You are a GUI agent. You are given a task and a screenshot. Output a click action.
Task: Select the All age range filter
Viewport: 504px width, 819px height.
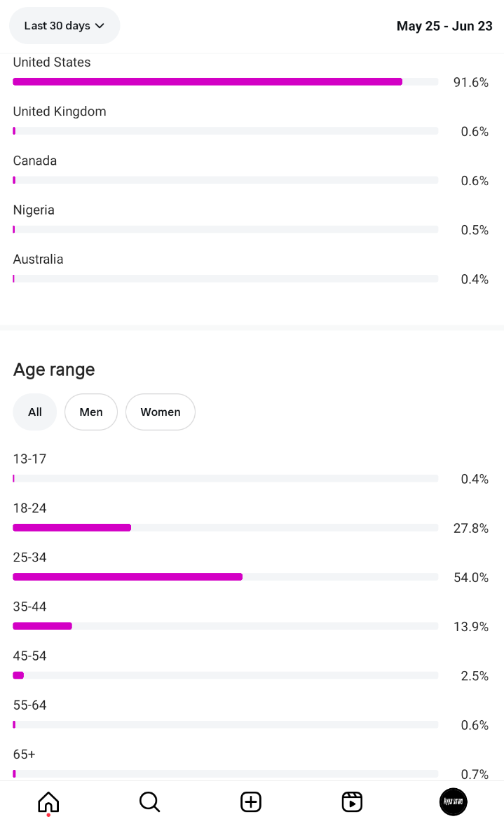pyautogui.click(x=35, y=412)
